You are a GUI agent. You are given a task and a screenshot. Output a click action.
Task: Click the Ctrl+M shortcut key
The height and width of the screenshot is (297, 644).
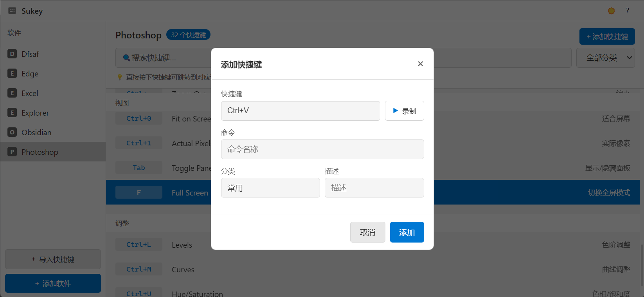139,269
